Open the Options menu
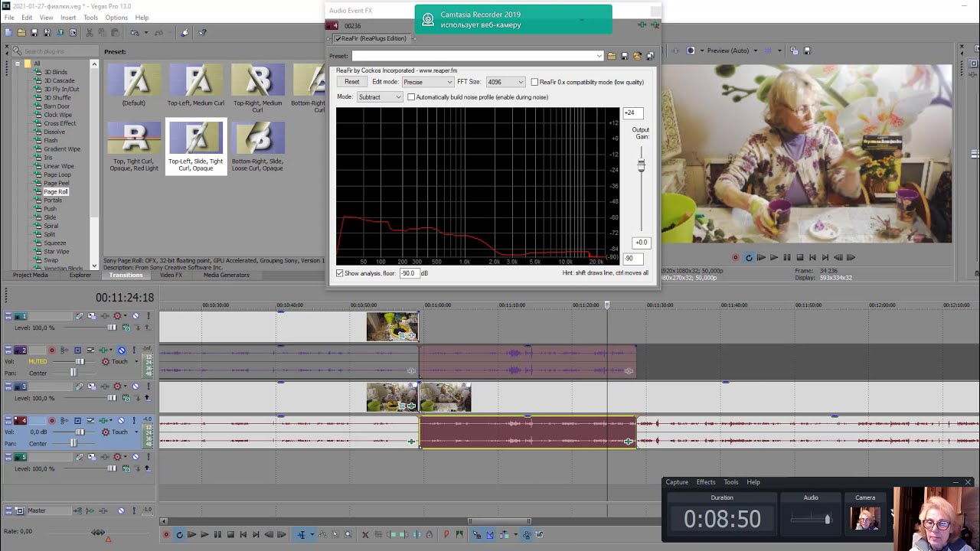The width and height of the screenshot is (980, 551). [x=116, y=18]
